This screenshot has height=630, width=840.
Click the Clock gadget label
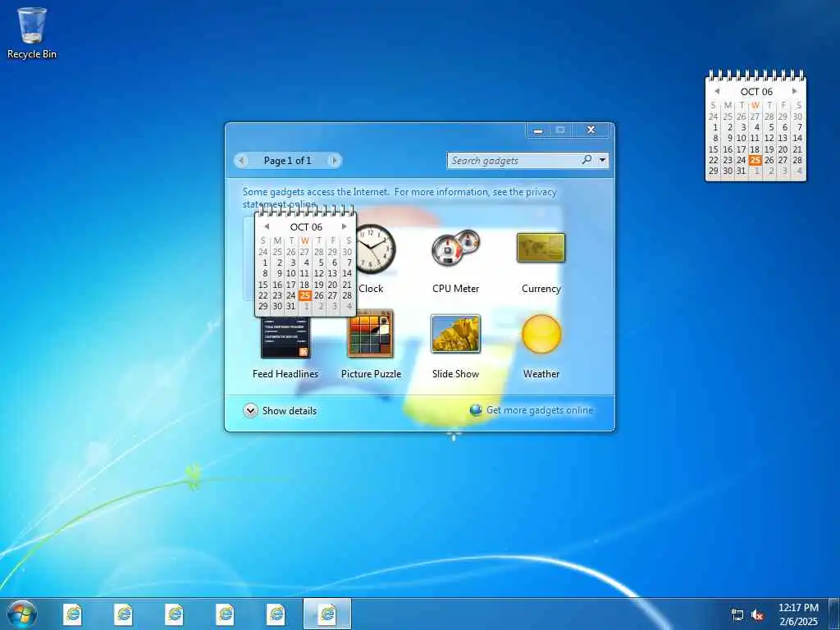(371, 288)
